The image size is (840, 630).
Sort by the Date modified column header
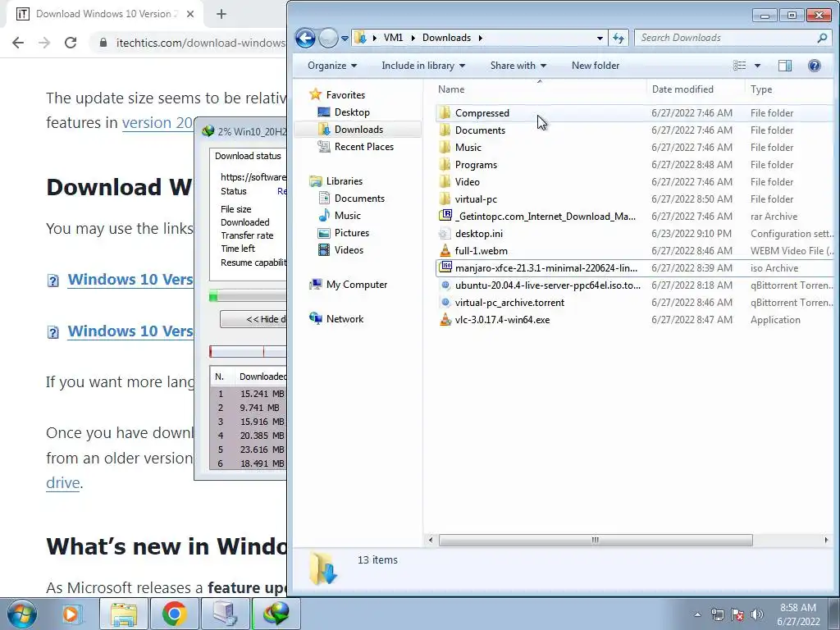(x=696, y=89)
